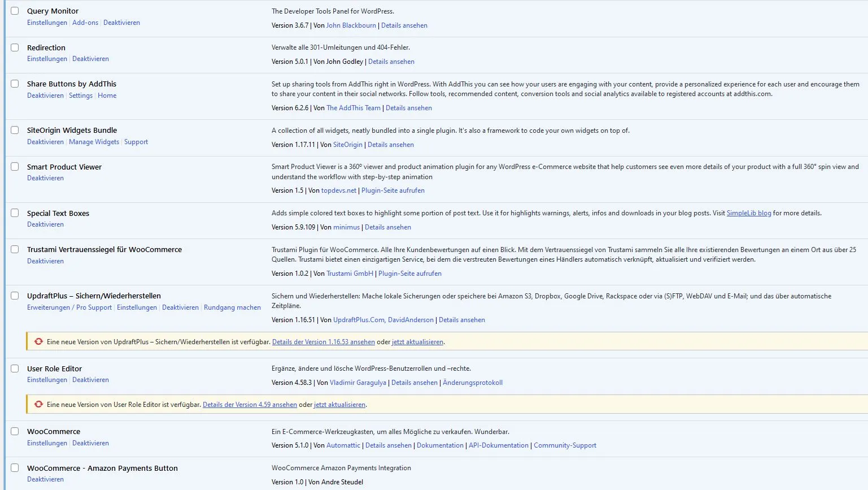Start the UpdraftPlus Rundgang machen tour
This screenshot has height=490, width=868.
232,307
